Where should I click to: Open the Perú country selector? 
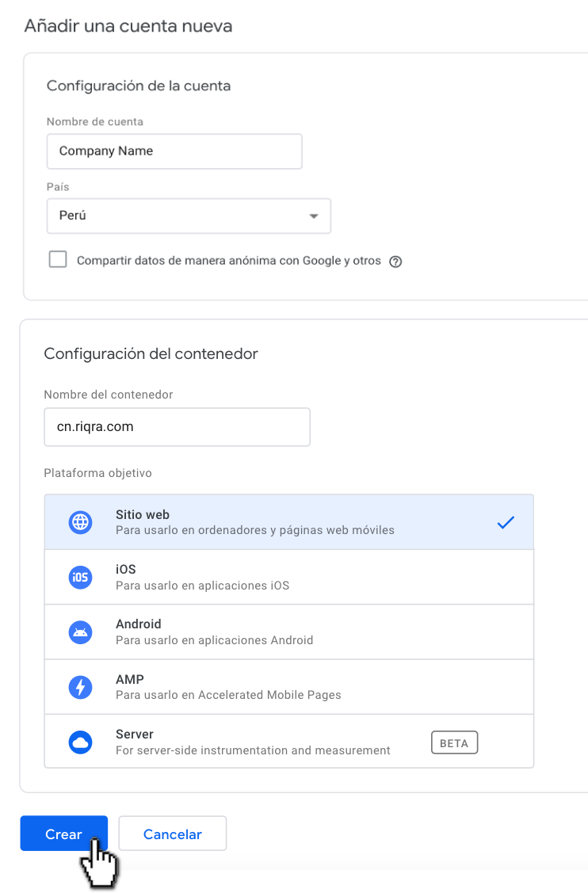tap(189, 216)
